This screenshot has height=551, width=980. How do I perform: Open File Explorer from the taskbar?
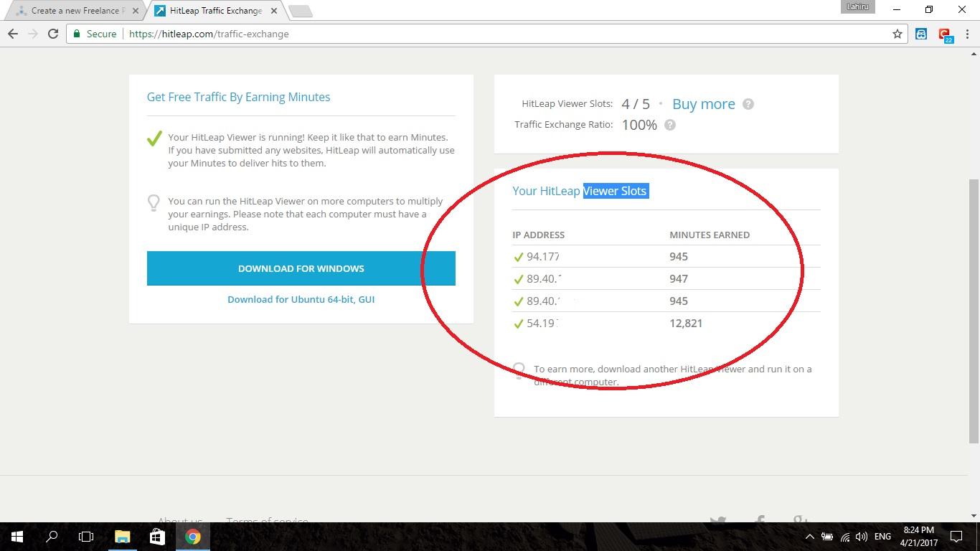(122, 536)
